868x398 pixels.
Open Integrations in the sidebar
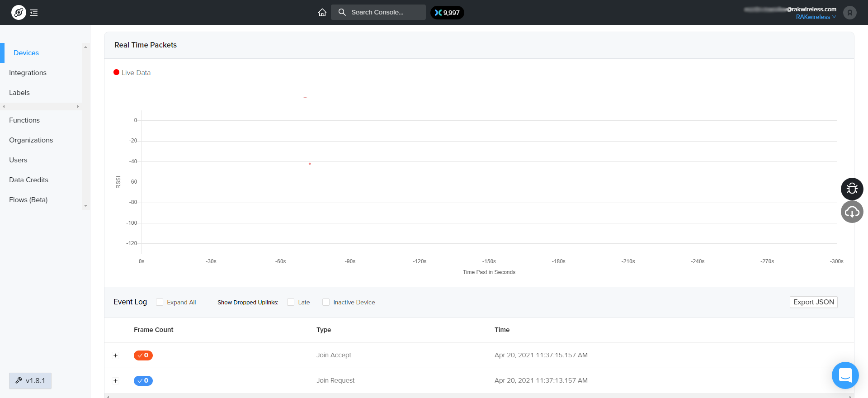pyautogui.click(x=28, y=73)
